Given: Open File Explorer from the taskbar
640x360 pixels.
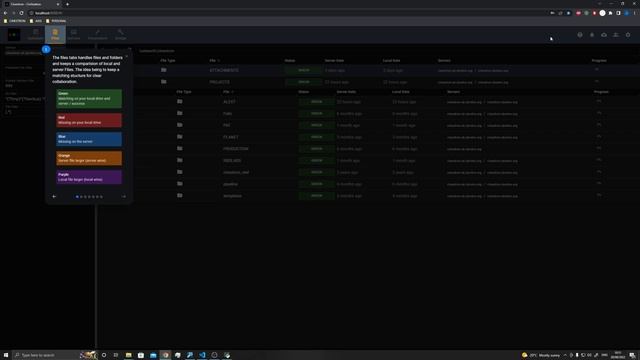Looking at the screenshot, I should tap(128, 355).
